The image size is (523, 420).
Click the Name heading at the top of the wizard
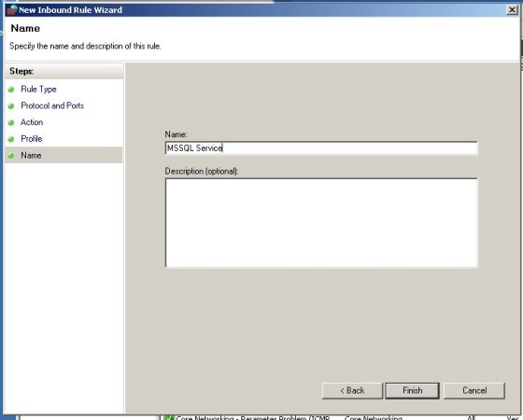[25, 28]
